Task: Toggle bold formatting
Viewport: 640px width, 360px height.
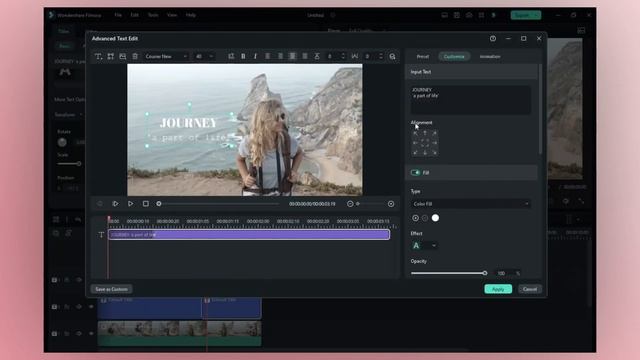Action: click(243, 56)
